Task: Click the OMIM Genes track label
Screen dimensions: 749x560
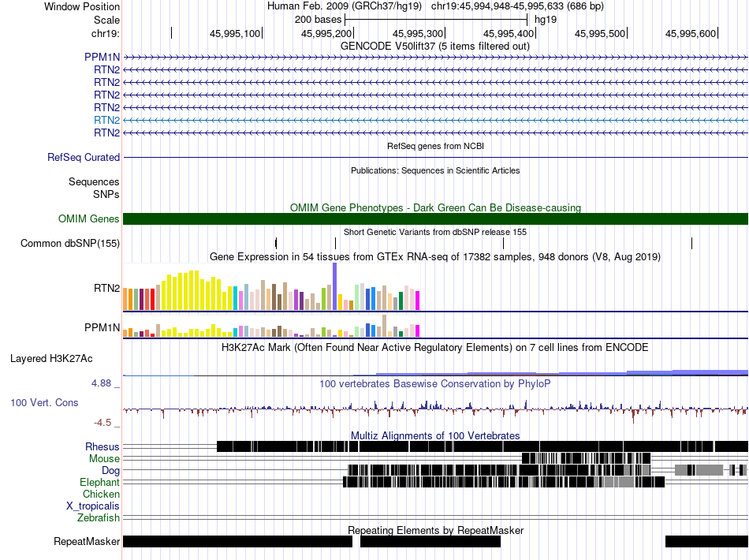Action: [x=88, y=218]
